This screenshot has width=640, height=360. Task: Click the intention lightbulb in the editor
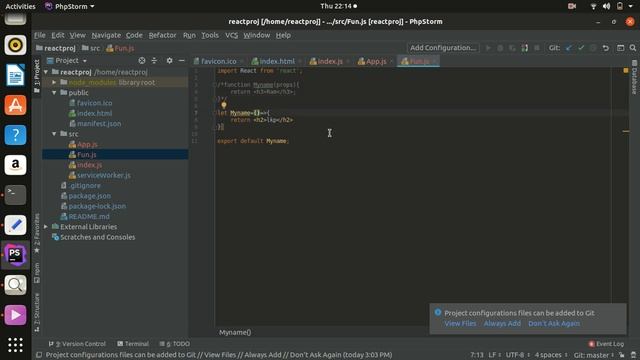point(224,105)
